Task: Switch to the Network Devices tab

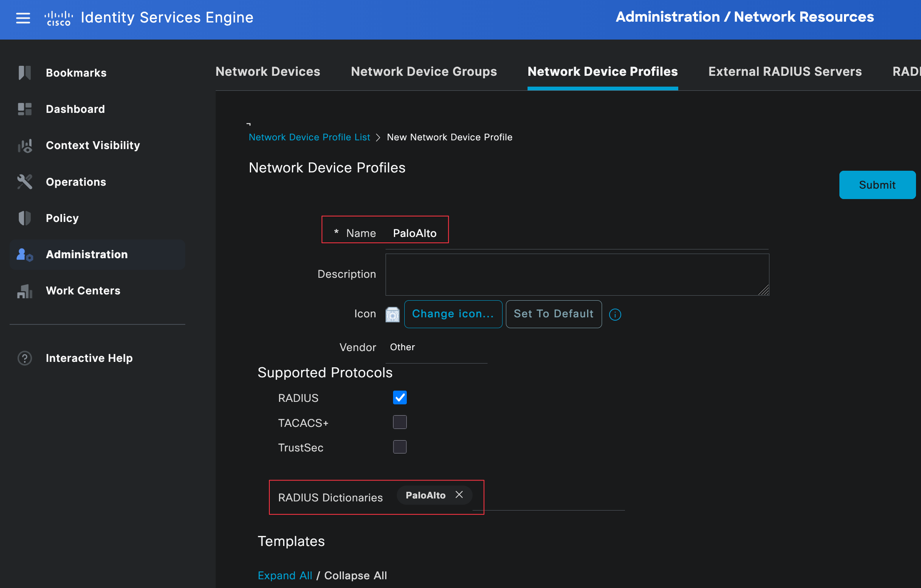Action: tap(268, 72)
